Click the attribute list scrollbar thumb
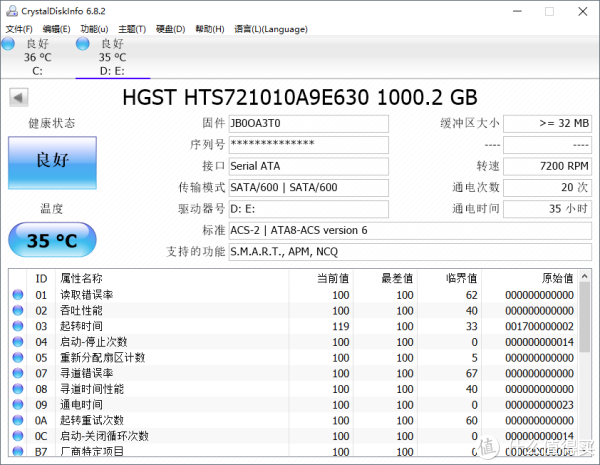The image size is (600, 465). pos(584,317)
